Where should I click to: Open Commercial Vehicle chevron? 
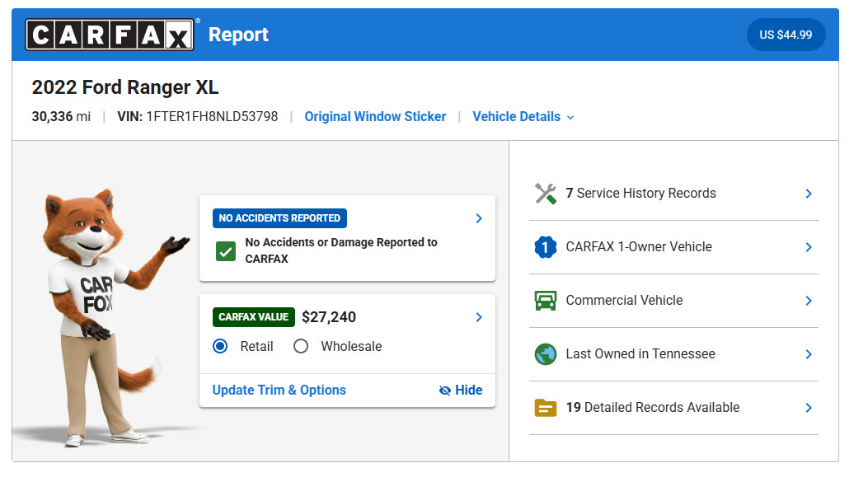pos(809,301)
